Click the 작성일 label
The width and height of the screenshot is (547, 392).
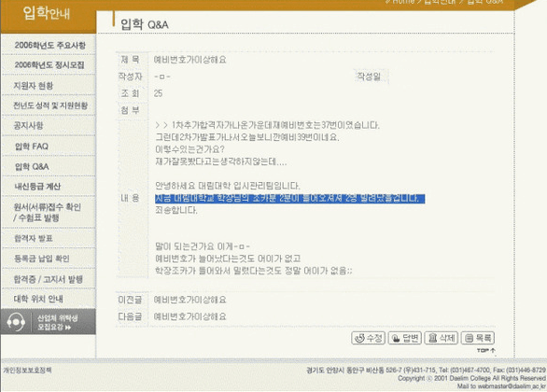click(x=369, y=77)
